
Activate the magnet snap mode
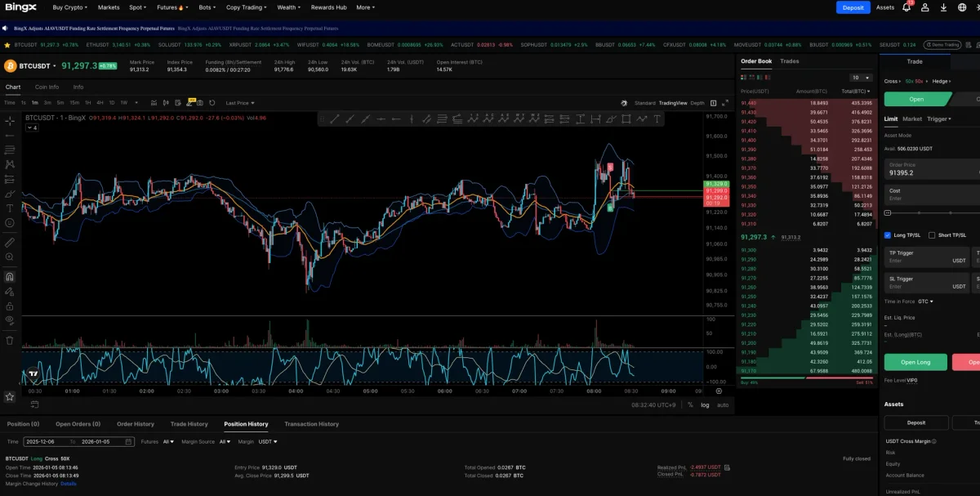tap(10, 277)
